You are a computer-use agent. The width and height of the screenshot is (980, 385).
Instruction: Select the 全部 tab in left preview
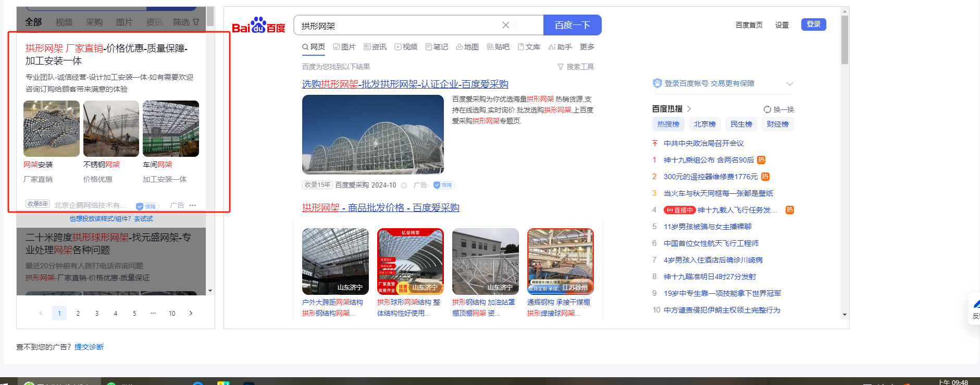coord(33,22)
